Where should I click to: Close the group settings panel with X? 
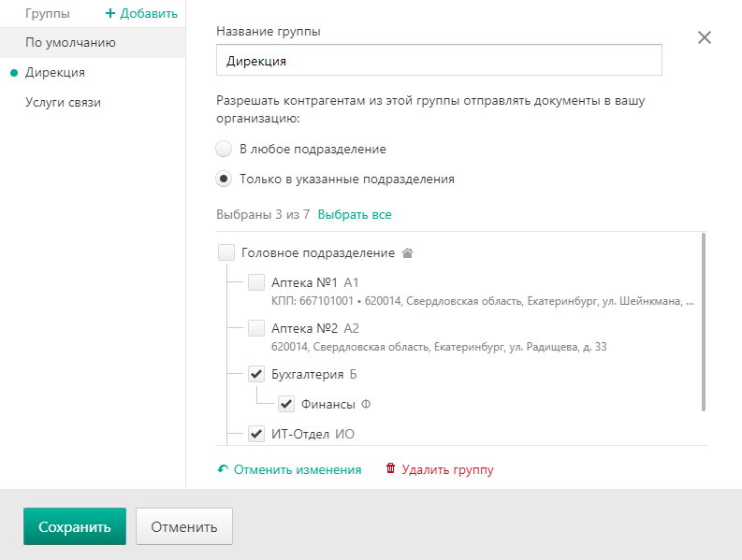coord(705,37)
